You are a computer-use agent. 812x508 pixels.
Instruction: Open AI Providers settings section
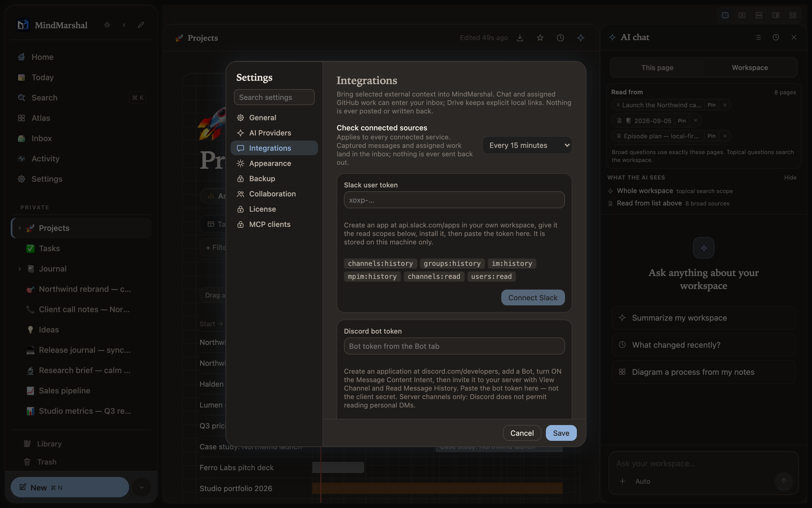[x=274, y=133]
